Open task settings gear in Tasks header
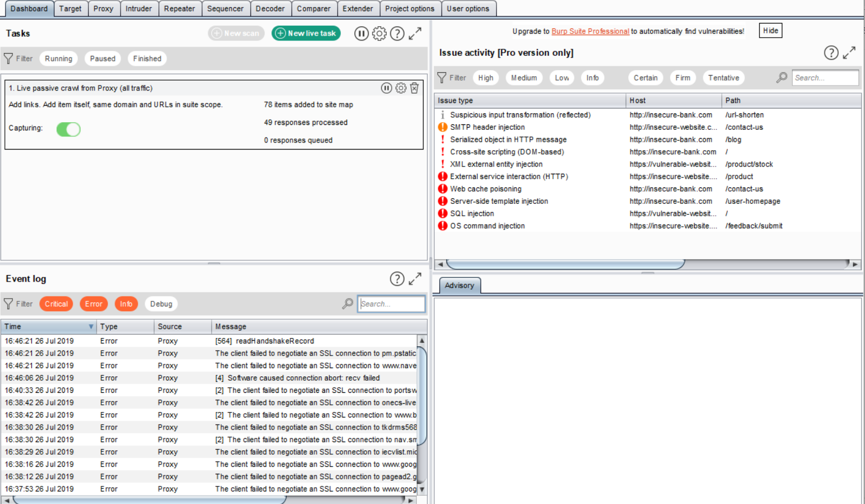Viewport: 865px width, 504px height. pyautogui.click(x=379, y=33)
